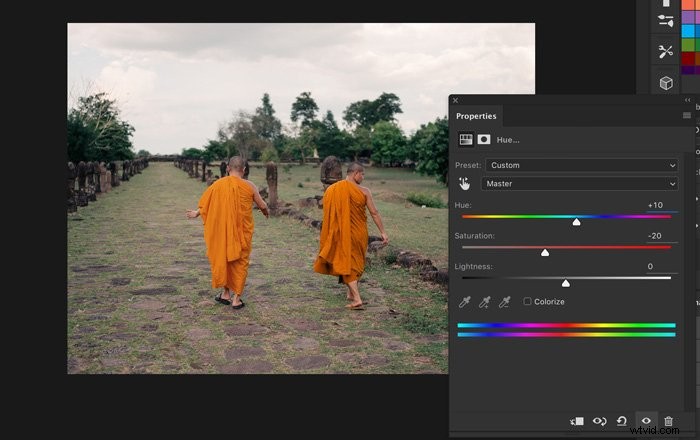This screenshot has width=700, height=440.
Task: Select the plain eyedropper tool
Action: click(464, 302)
